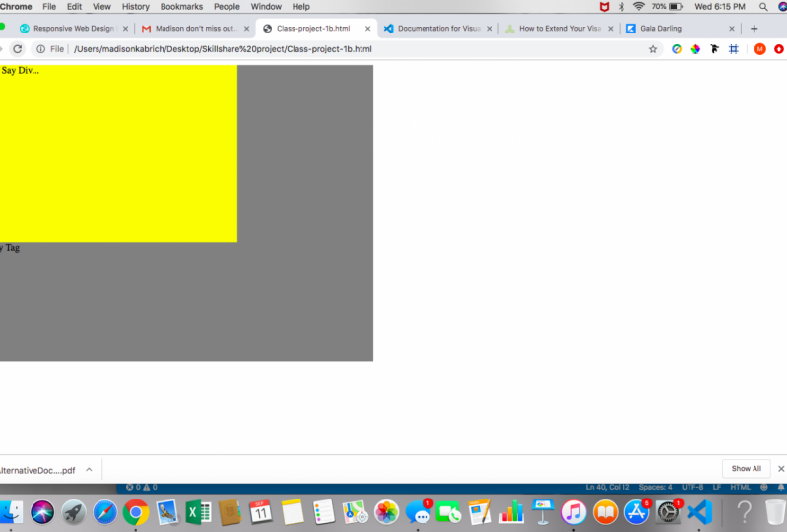The height and width of the screenshot is (532, 787).
Task: Switch to the Madison don't miss out Gmail tab
Action: pos(195,29)
